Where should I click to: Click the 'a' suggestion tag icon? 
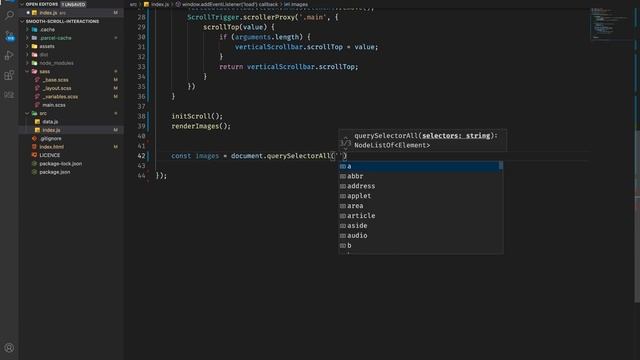(x=343, y=166)
